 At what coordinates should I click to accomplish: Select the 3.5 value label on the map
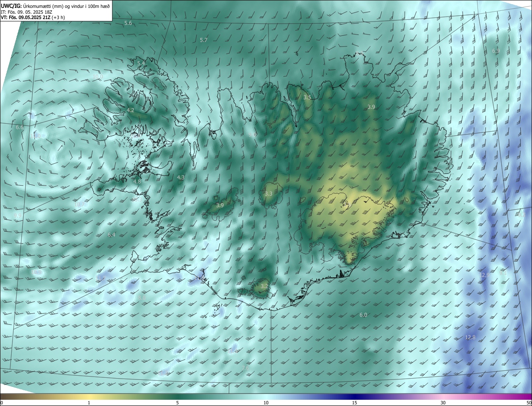point(307,98)
